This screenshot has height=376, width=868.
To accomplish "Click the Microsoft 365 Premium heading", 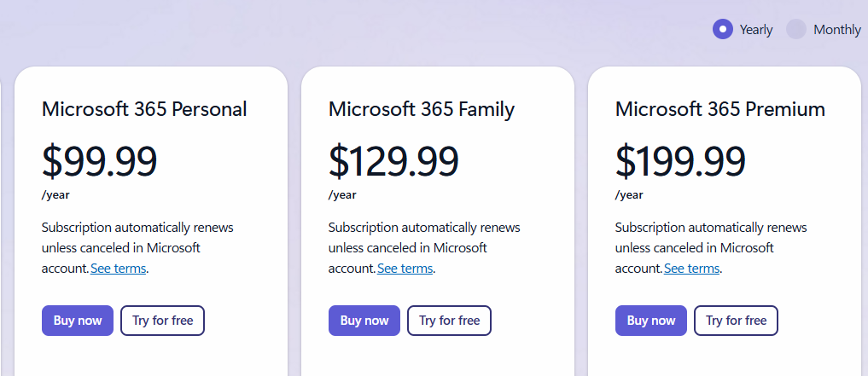I will click(720, 109).
